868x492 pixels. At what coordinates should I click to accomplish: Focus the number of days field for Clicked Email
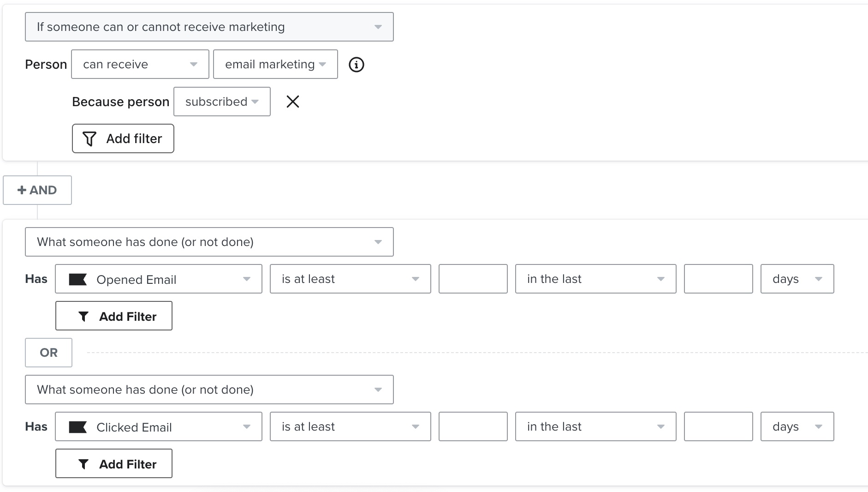coord(718,426)
